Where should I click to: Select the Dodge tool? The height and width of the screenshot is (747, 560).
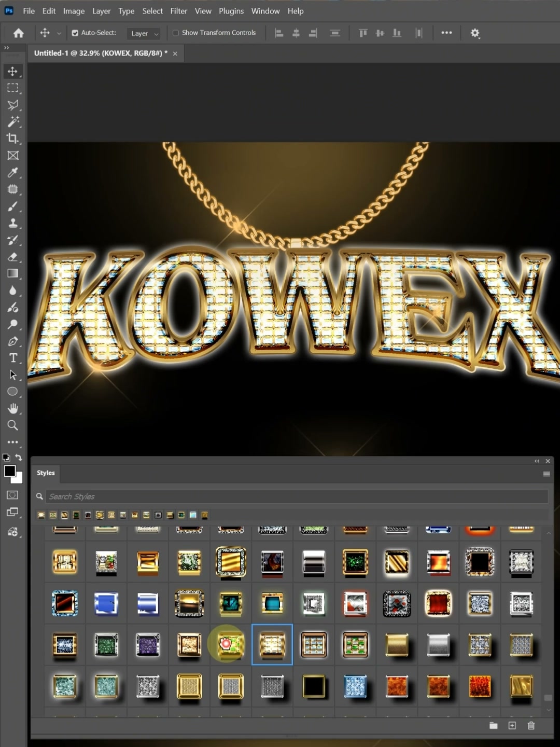pyautogui.click(x=13, y=324)
